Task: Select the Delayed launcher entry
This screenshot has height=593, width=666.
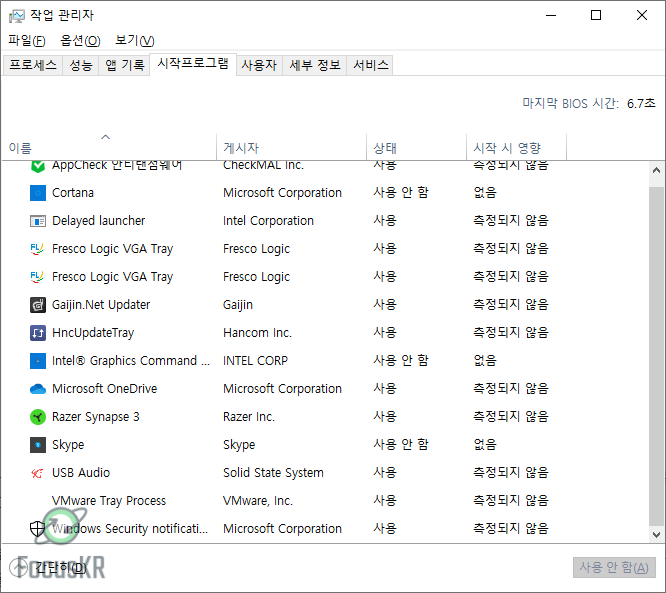Action: click(x=99, y=221)
